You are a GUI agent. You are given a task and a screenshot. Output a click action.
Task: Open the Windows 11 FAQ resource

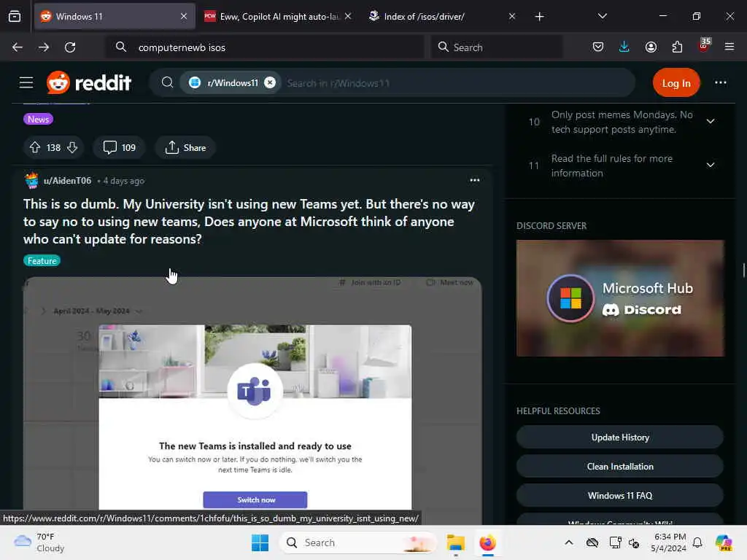[x=620, y=495]
